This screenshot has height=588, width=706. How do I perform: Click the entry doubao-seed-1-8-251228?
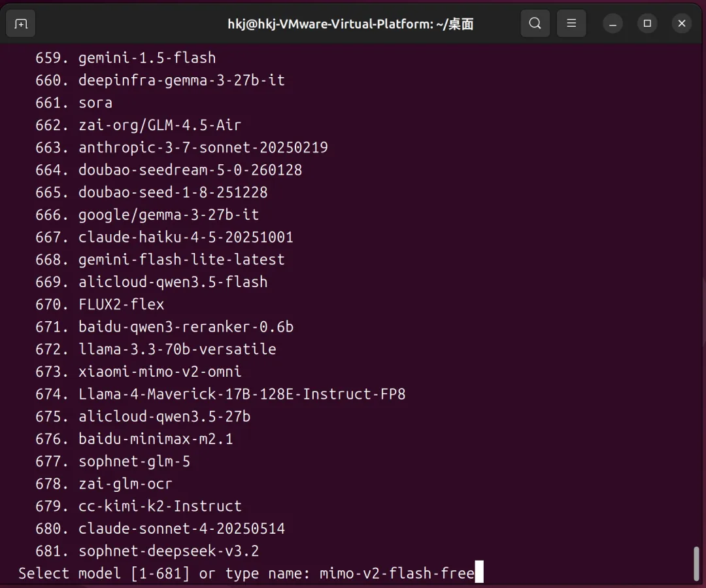tap(173, 193)
